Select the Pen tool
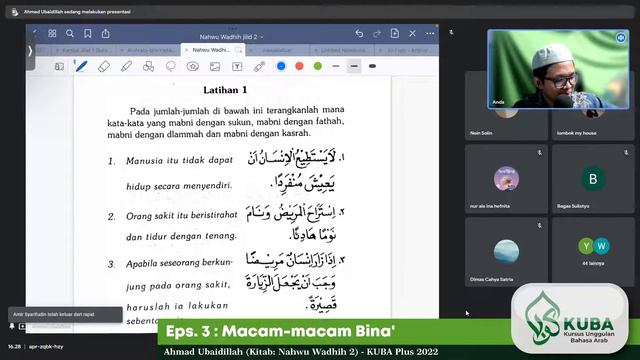 [x=81, y=66]
